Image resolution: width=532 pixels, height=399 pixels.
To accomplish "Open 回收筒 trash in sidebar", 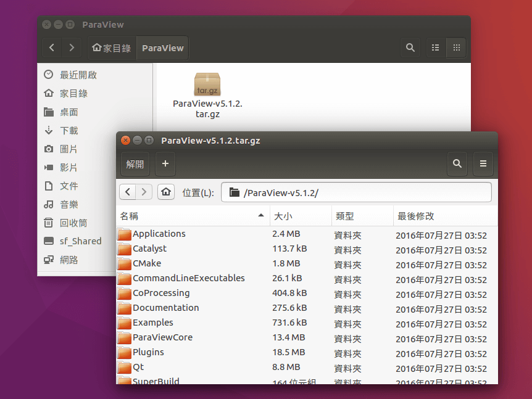I will (x=73, y=223).
